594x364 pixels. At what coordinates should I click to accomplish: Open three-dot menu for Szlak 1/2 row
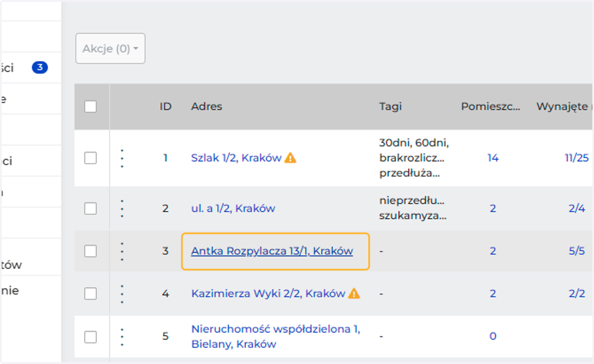click(x=122, y=158)
